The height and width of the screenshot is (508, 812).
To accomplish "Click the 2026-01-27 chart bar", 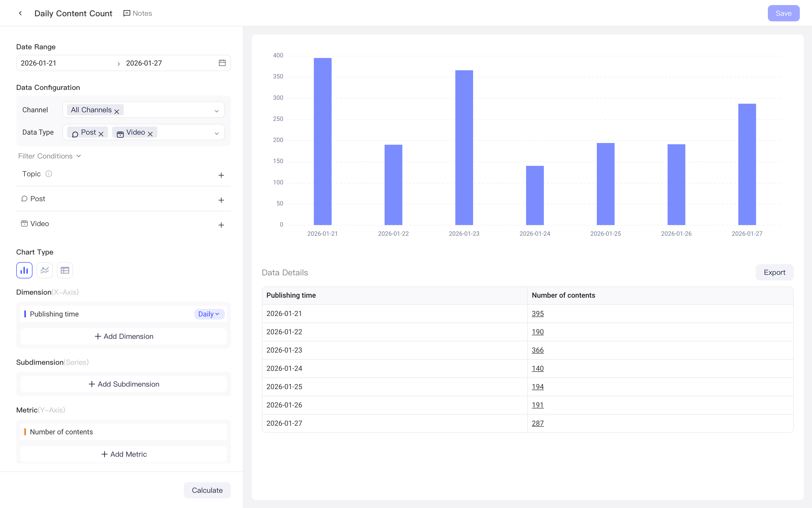I will [747, 164].
